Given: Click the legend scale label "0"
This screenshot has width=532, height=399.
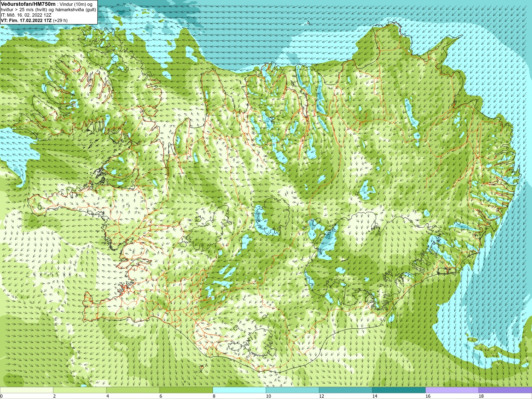Looking at the screenshot, I should 1,396.
